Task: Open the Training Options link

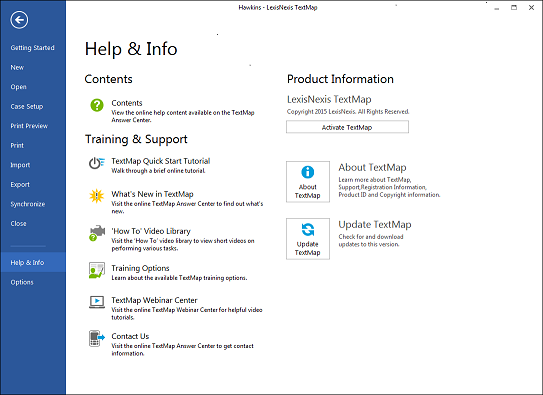Action: (140, 268)
